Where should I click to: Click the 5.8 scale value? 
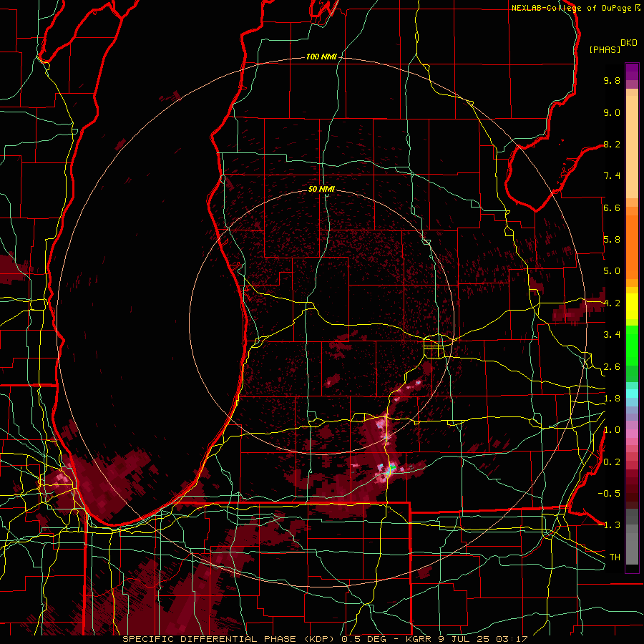612,240
